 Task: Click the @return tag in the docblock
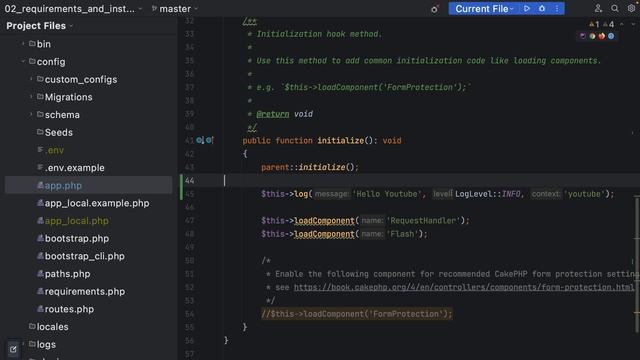(x=273, y=114)
